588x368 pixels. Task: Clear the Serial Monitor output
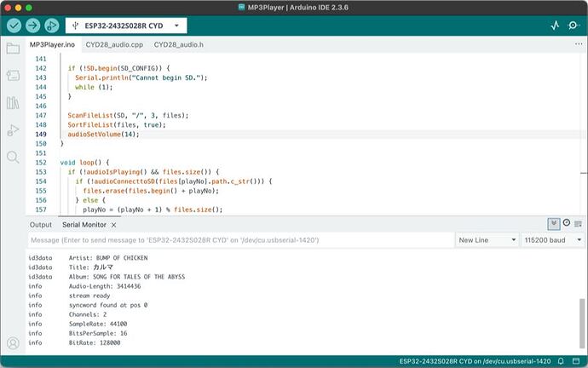[579, 224]
